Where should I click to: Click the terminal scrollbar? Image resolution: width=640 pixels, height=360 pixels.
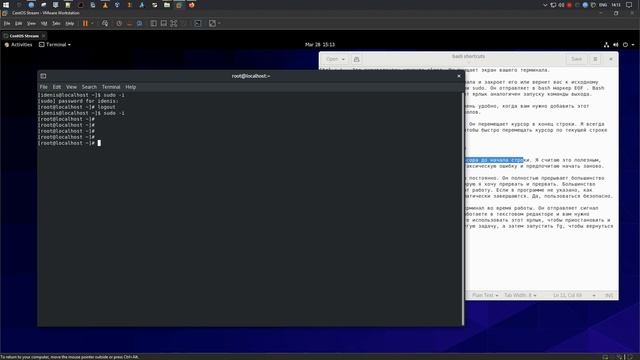[463, 208]
